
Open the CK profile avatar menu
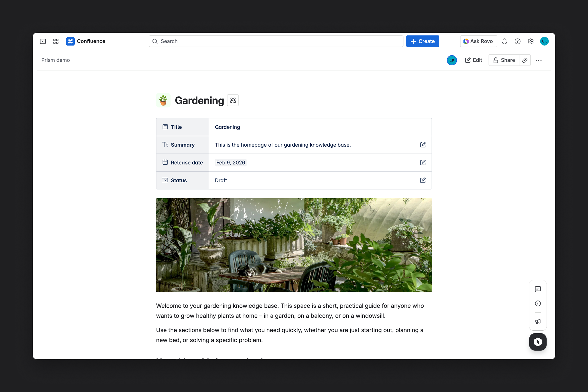click(544, 41)
